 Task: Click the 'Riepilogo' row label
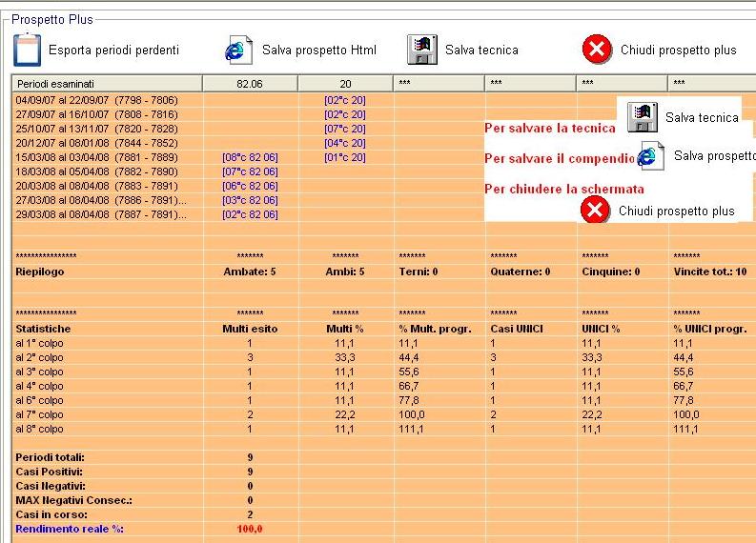point(39,271)
